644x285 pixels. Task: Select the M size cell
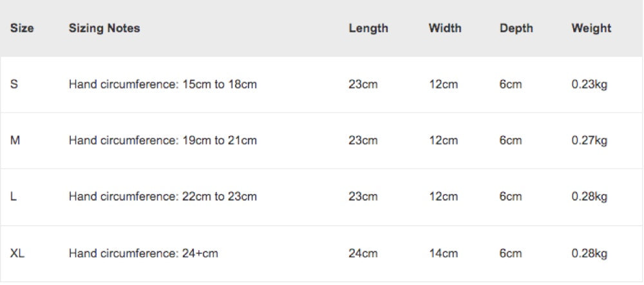pos(15,141)
